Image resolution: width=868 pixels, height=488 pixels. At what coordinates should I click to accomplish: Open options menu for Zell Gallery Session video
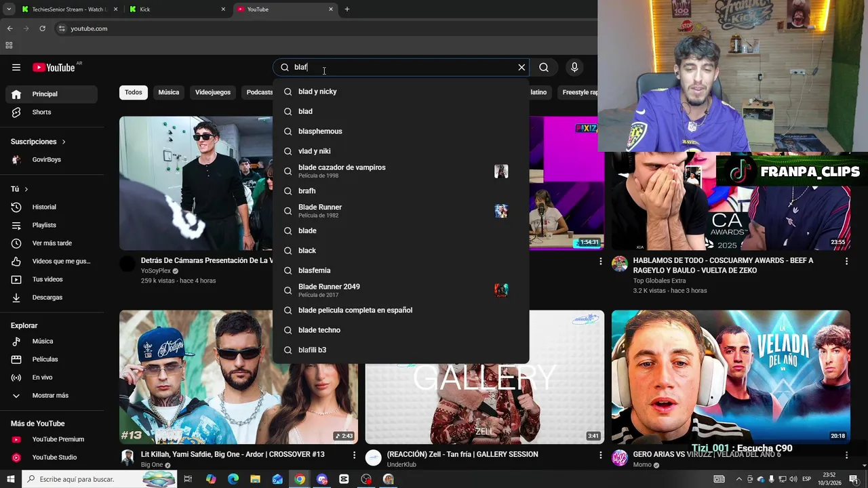pos(600,455)
